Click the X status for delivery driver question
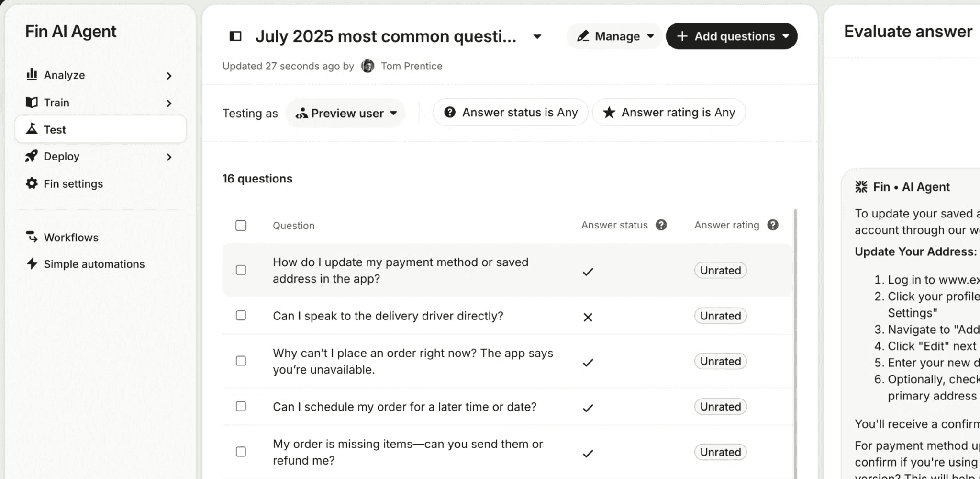The width and height of the screenshot is (980, 479). click(x=588, y=317)
